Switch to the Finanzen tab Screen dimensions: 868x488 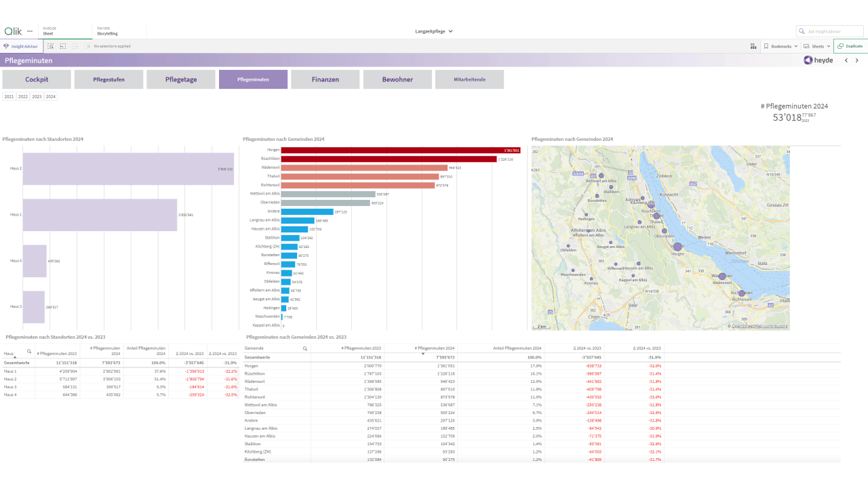[325, 79]
